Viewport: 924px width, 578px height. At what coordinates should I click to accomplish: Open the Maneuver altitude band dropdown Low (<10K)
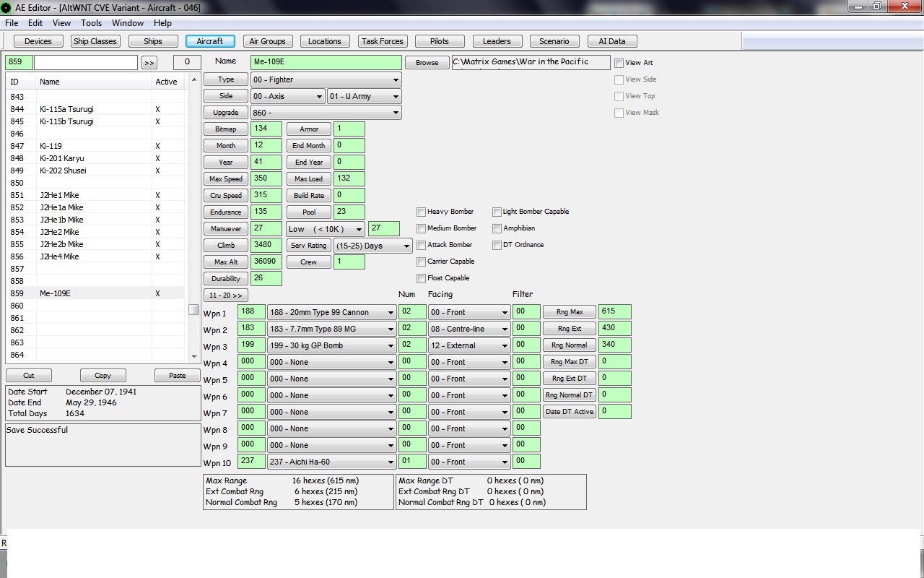click(x=326, y=229)
